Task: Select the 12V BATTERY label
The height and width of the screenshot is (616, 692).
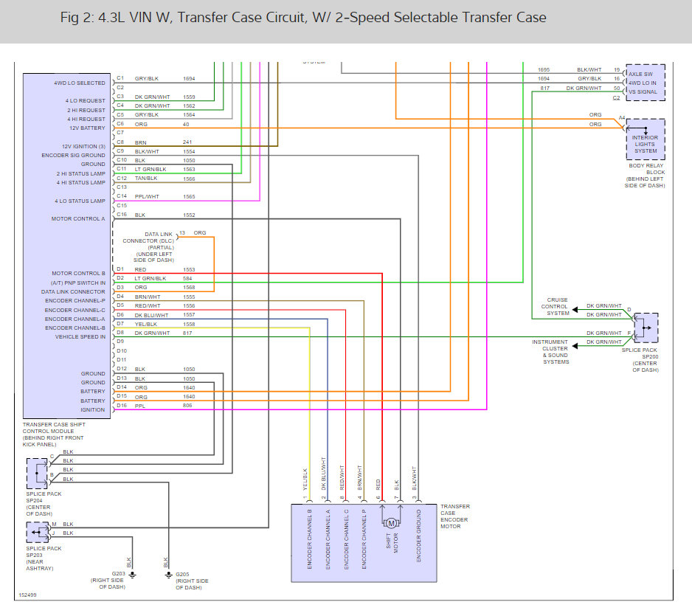Action: coord(87,128)
